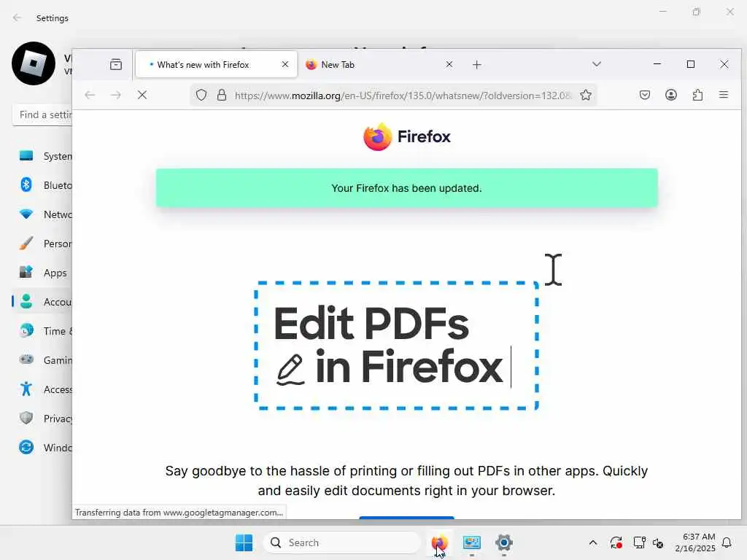
Task: Close the New Tab tab
Action: [x=449, y=64]
